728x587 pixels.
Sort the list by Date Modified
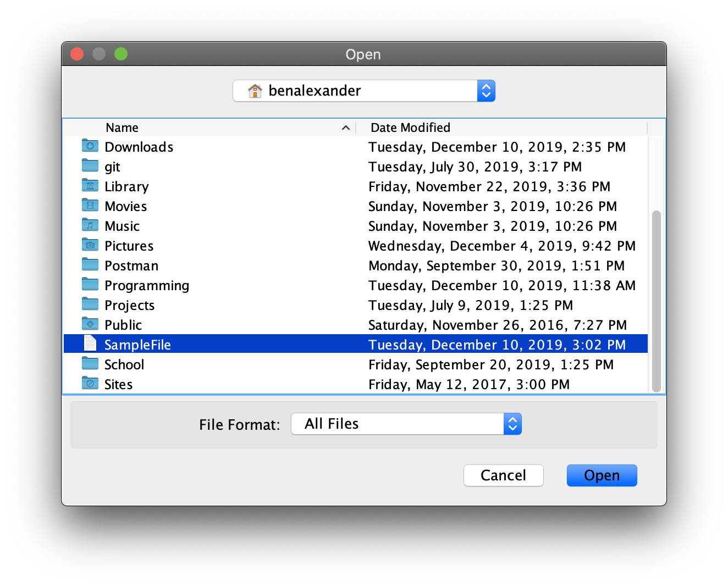410,128
